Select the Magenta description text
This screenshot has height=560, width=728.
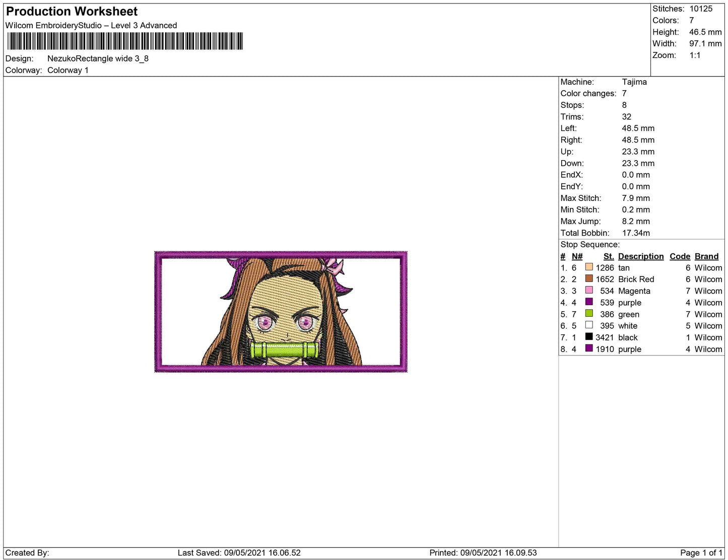coord(634,291)
